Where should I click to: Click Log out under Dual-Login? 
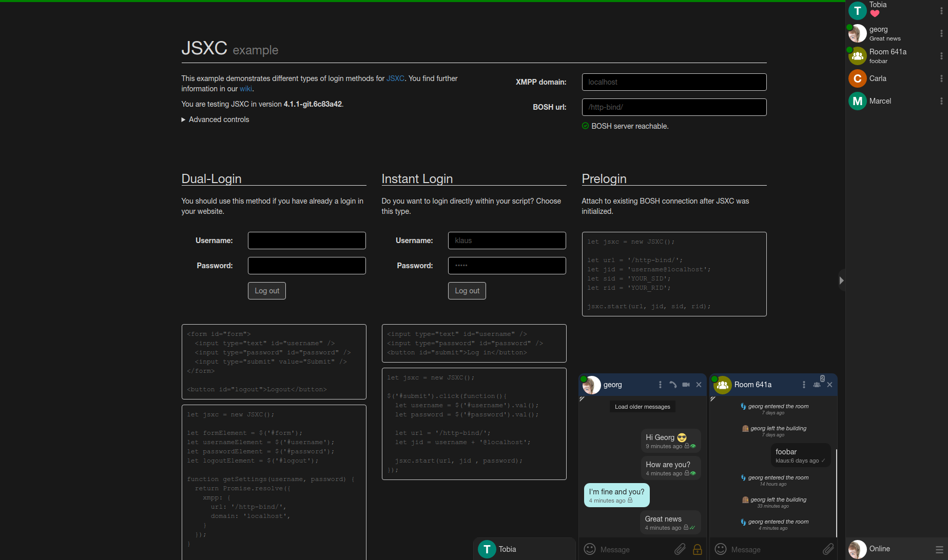pos(267,291)
